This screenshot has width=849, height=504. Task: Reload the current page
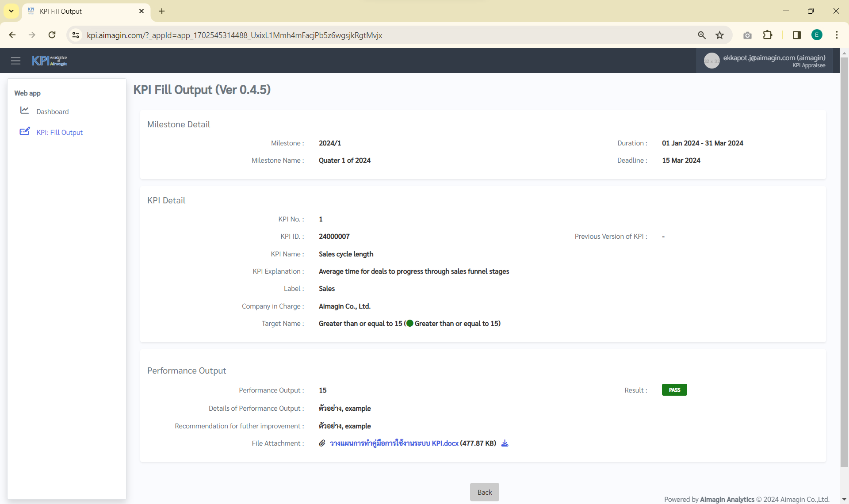point(52,35)
